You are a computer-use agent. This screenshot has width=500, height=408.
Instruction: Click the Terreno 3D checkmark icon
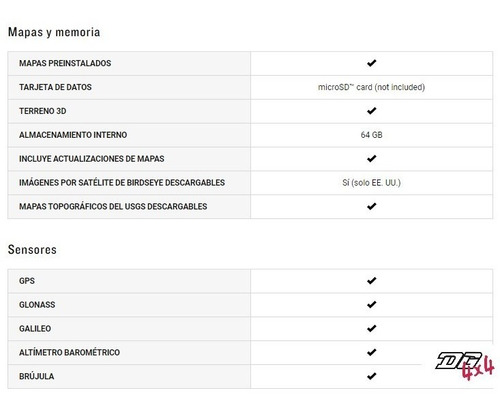pos(371,111)
